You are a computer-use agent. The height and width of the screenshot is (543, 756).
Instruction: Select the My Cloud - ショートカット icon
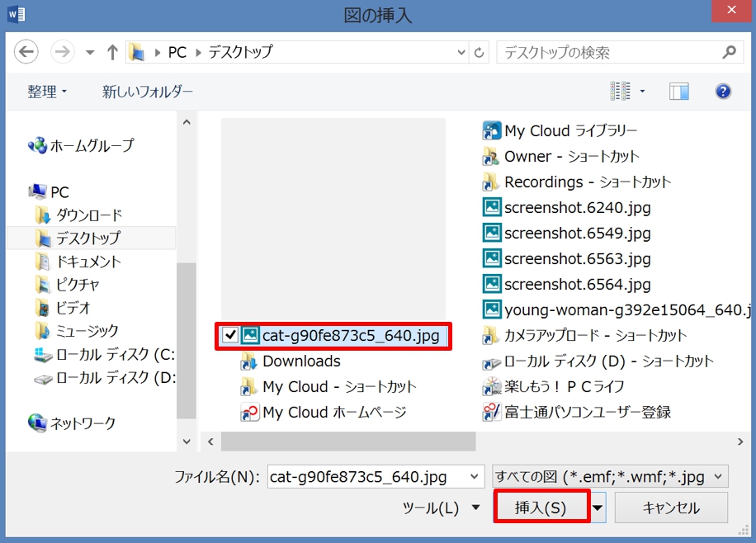(x=248, y=387)
